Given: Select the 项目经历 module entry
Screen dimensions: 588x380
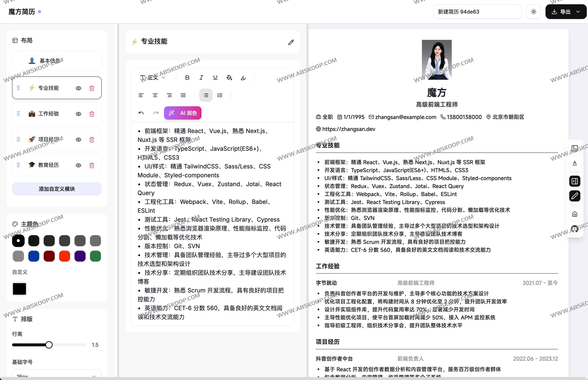Looking at the screenshot, I should (49, 139).
